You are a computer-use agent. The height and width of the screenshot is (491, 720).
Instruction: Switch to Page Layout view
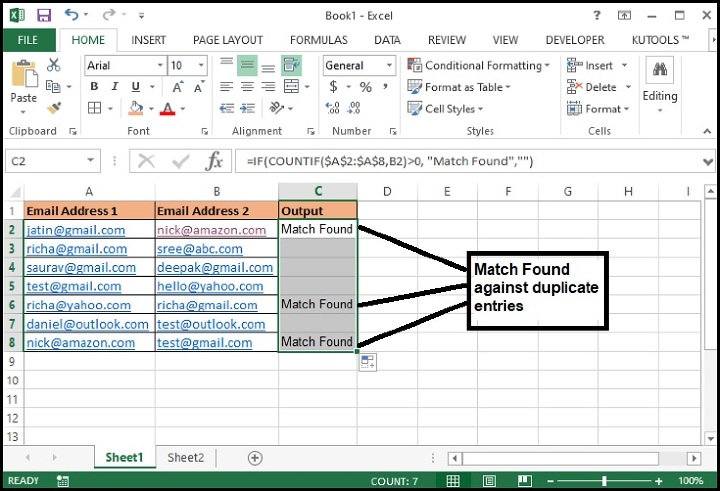coord(489,481)
